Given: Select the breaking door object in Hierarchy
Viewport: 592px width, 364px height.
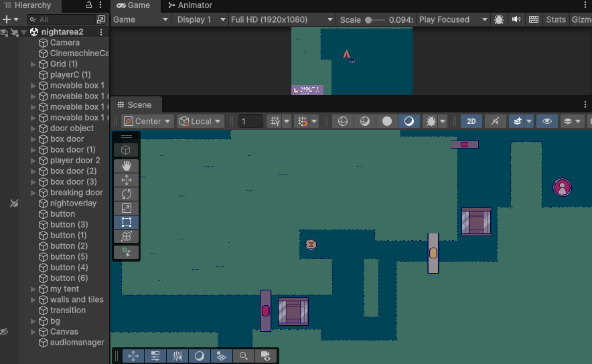Looking at the screenshot, I should click(x=76, y=193).
